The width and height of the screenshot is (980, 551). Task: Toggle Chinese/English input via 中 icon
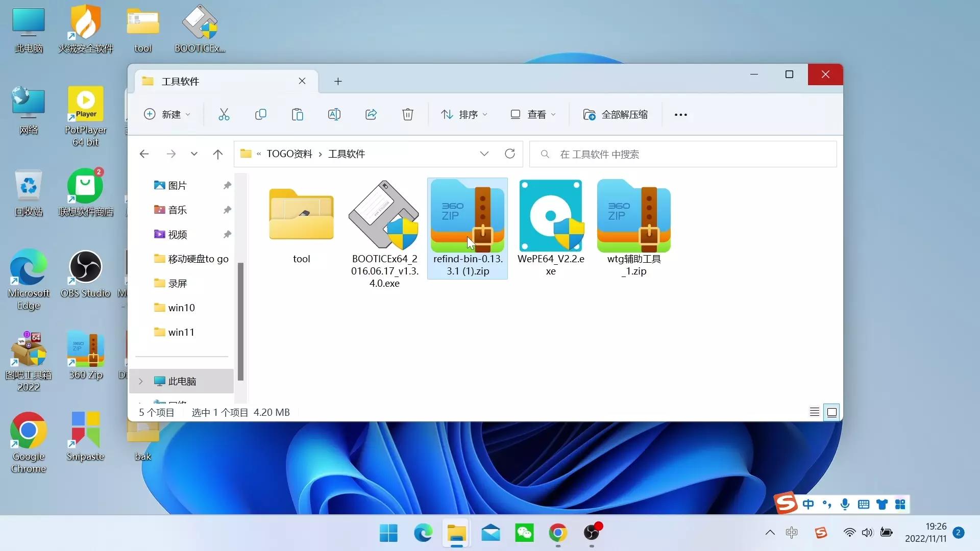point(808,504)
